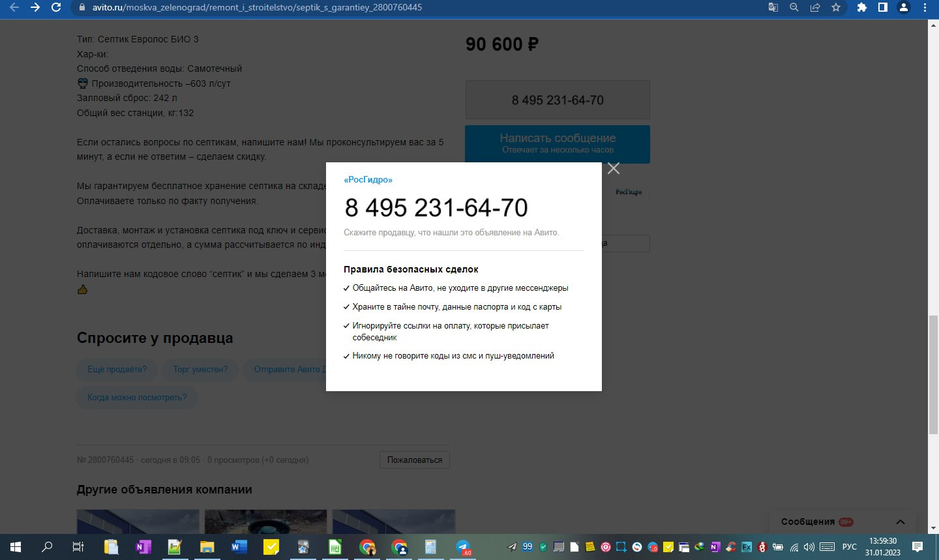This screenshot has width=939, height=560.
Task: Click the 90 600 ₽ price text
Action: pyautogui.click(x=502, y=44)
